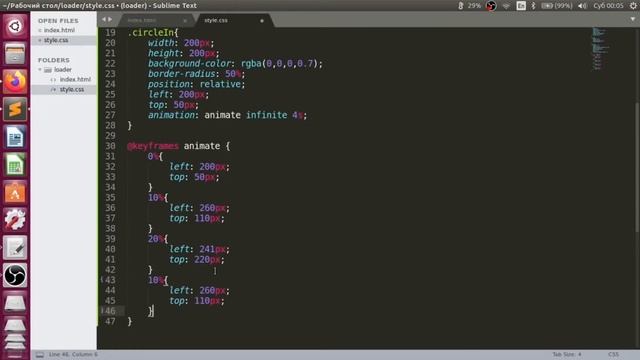Click temperature indicator showing 29%

(x=469, y=6)
